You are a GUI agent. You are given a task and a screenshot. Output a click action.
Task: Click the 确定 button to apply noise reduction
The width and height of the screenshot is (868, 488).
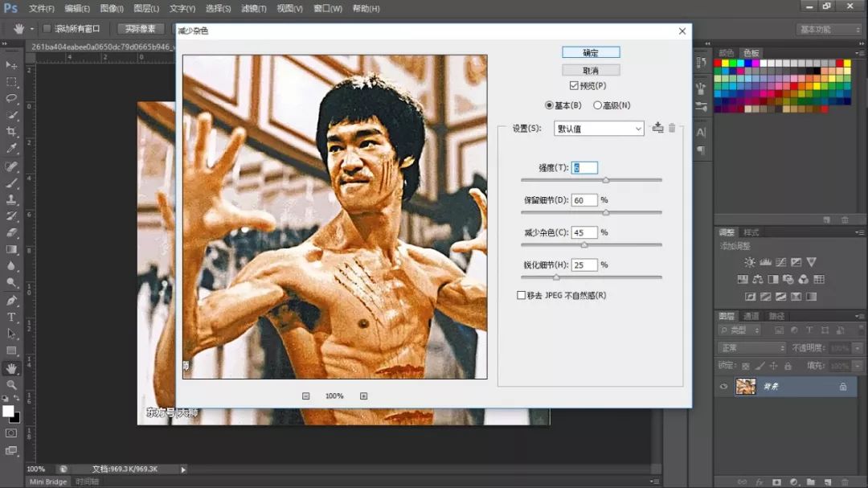[592, 51]
